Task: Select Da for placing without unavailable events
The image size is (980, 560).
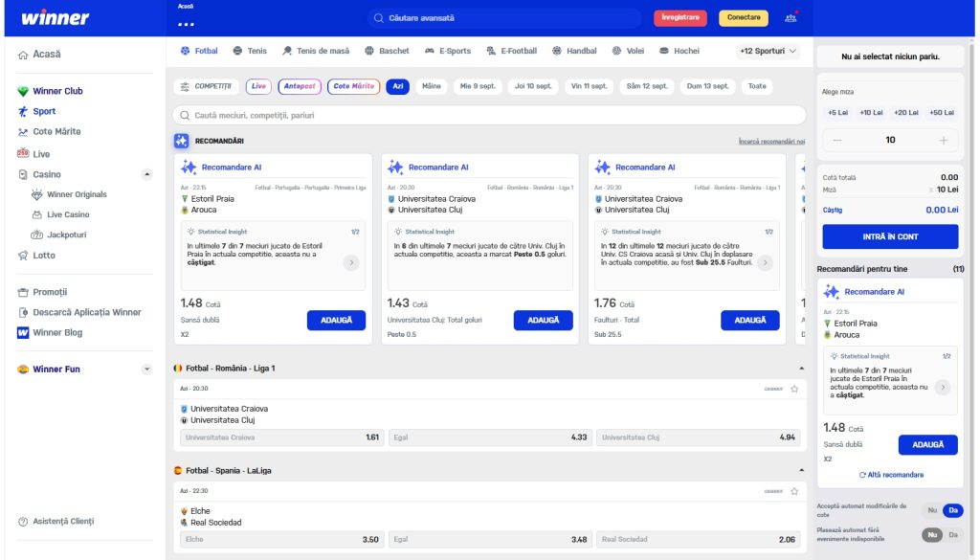Action: pyautogui.click(x=953, y=535)
